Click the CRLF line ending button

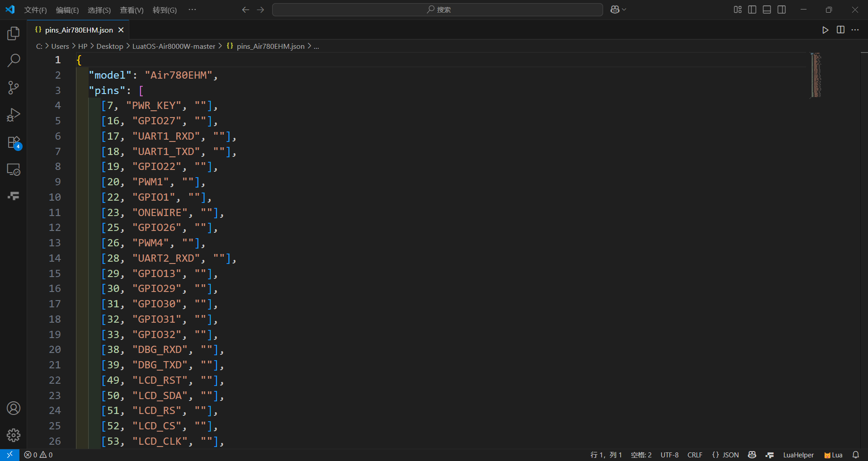click(x=695, y=455)
